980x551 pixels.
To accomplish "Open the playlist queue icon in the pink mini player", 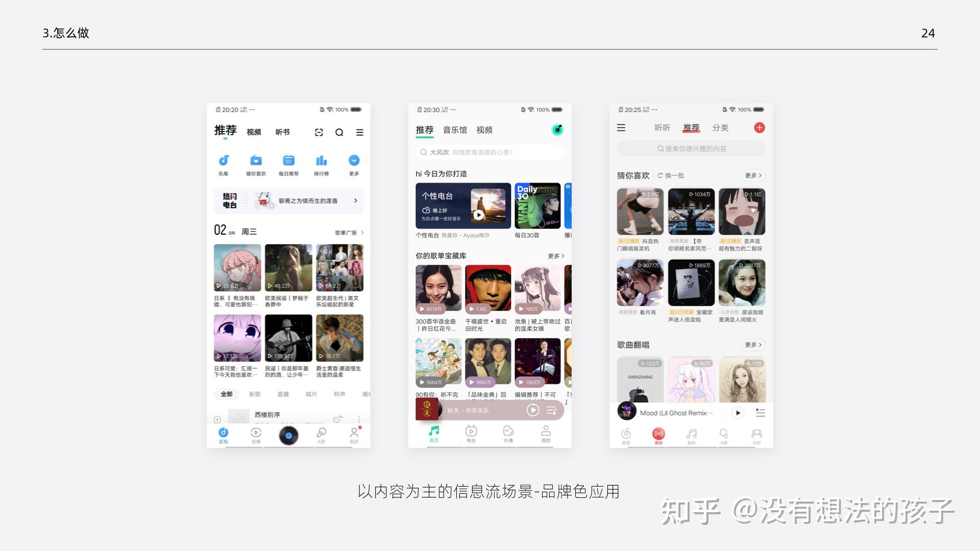I will click(552, 410).
